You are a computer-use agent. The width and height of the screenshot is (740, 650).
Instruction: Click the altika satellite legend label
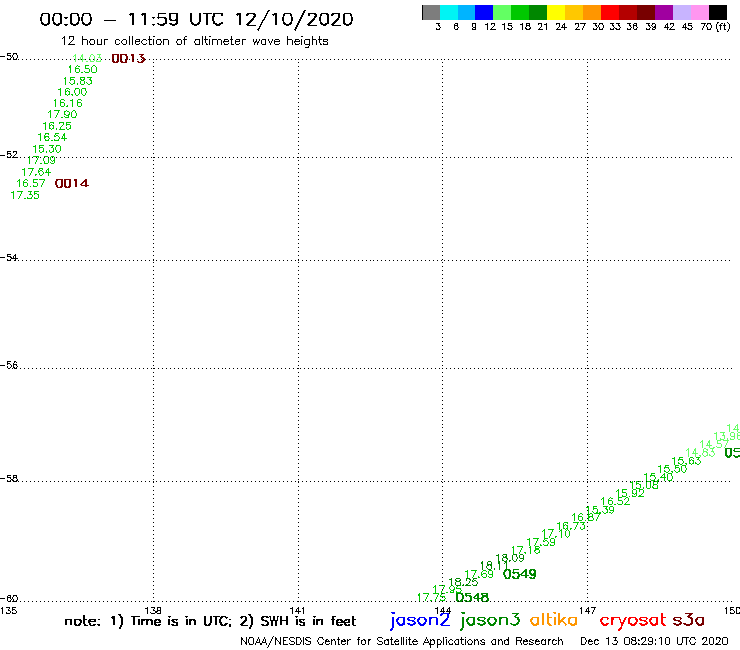554,619
